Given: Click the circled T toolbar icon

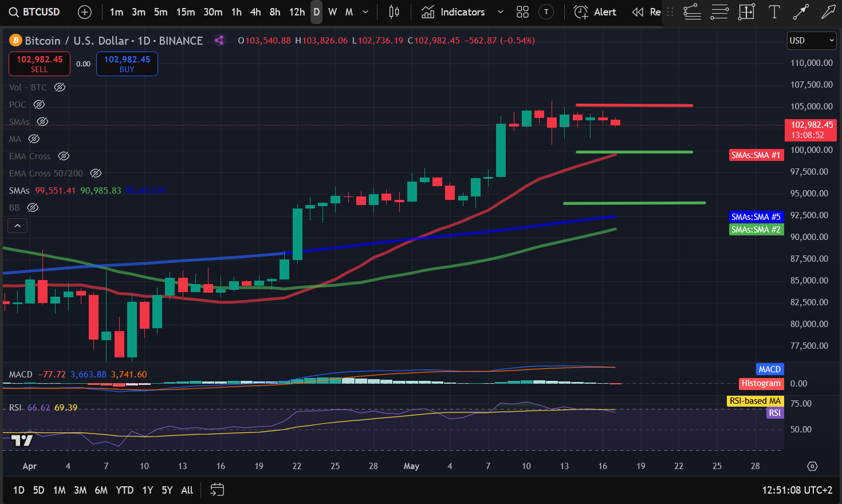Looking at the screenshot, I should [546, 12].
